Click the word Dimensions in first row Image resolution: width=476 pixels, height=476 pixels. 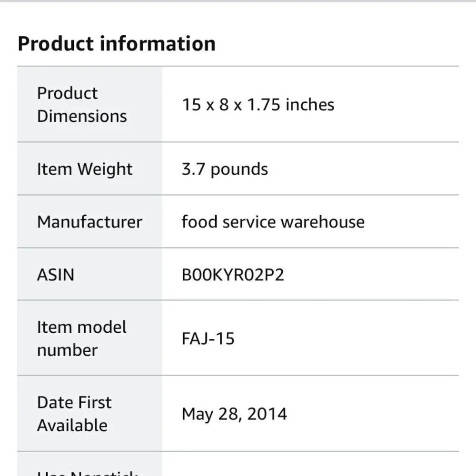coord(82,116)
